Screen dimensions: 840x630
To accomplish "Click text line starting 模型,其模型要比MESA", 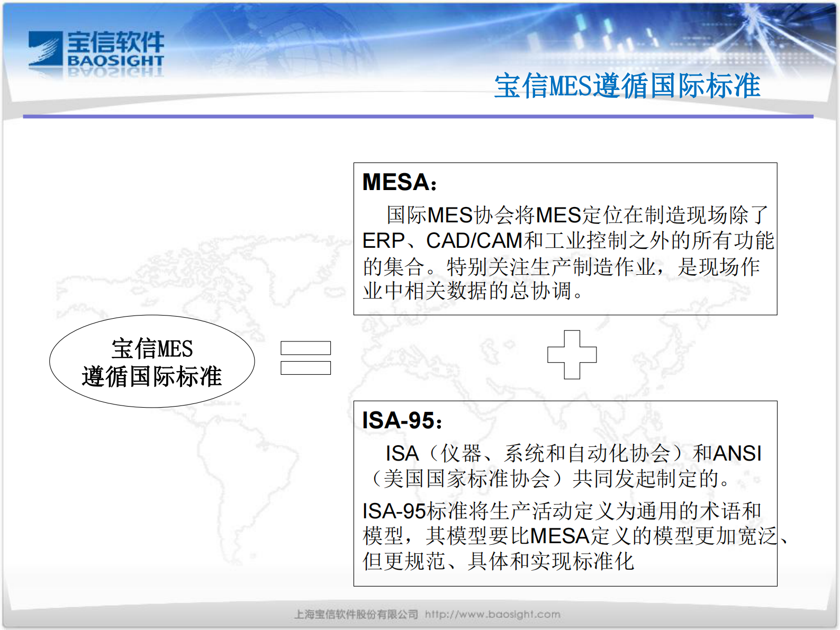I will pos(576,536).
